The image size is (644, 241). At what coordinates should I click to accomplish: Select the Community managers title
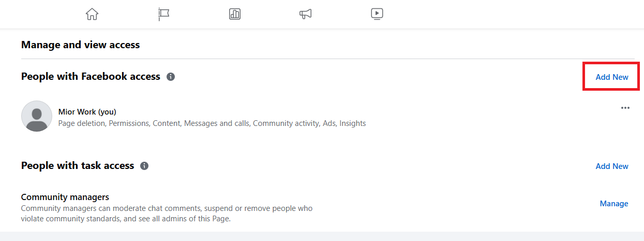click(x=65, y=197)
